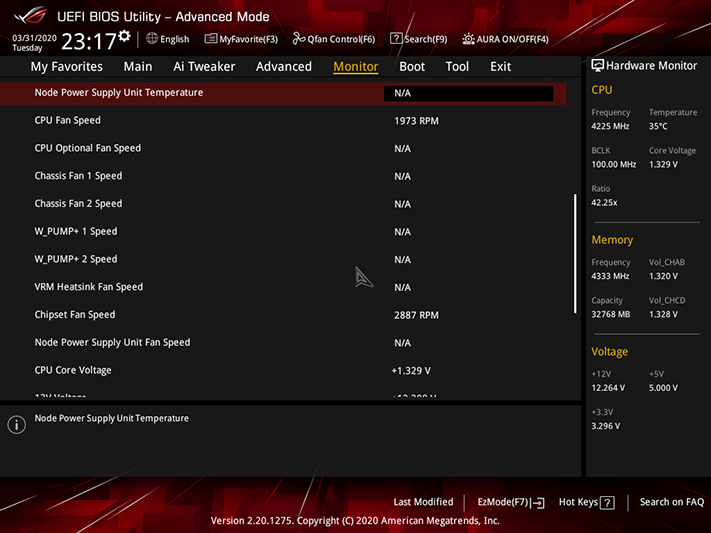Image resolution: width=711 pixels, height=533 pixels.
Task: Select Chassis Fan 1 Speed row
Action: click(283, 176)
